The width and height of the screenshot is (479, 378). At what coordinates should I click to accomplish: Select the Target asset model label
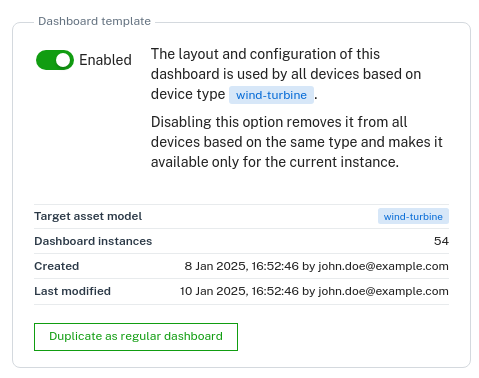pos(88,216)
